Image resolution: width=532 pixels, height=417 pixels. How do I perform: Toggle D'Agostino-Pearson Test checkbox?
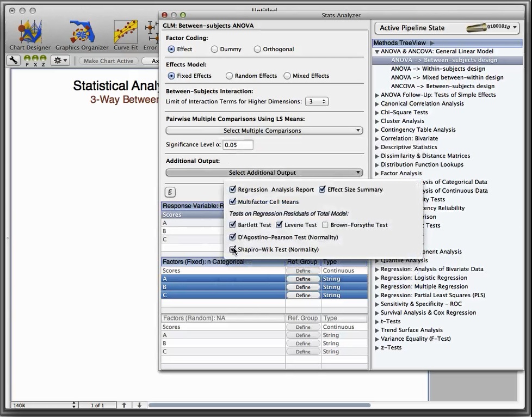pos(232,237)
